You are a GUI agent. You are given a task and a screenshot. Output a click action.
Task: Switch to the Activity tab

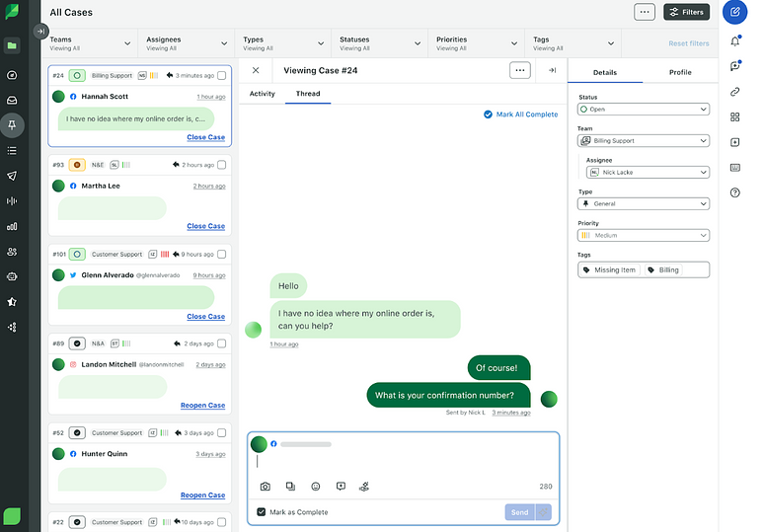(x=263, y=94)
